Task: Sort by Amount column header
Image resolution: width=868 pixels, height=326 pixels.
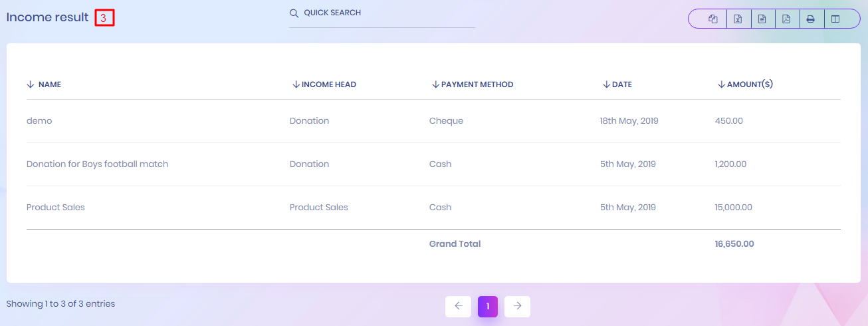Action: 749,84
